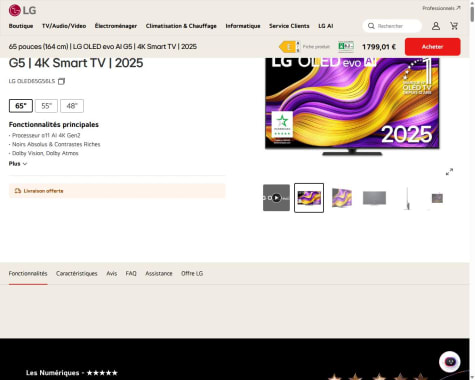Click price 1799,01 € text

click(x=379, y=47)
